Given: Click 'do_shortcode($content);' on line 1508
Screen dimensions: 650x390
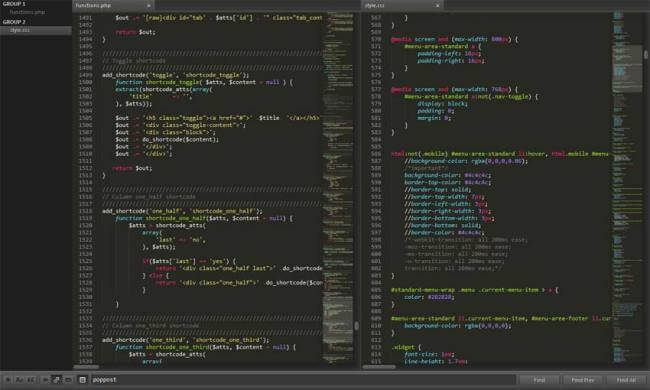Looking at the screenshot, I should (x=180, y=139).
